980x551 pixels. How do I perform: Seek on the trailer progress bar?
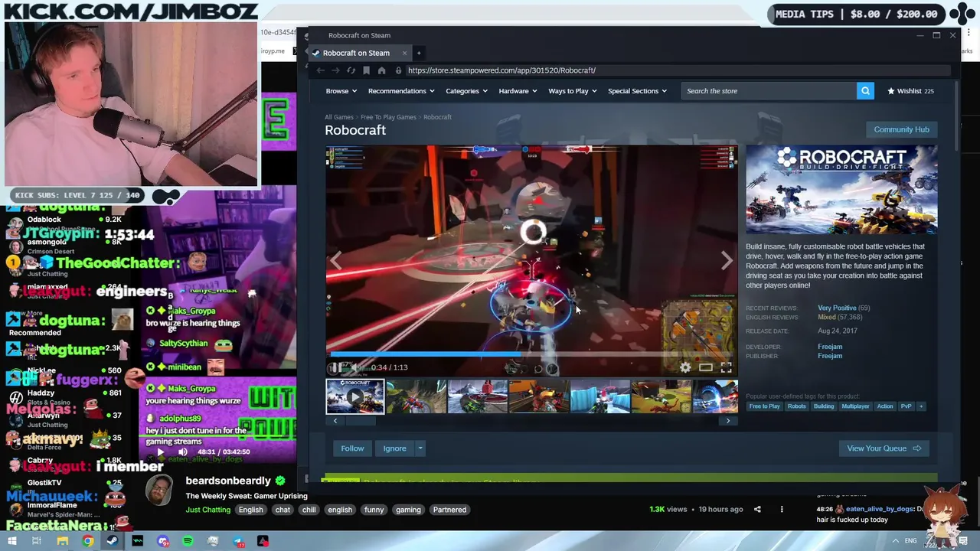pyautogui.click(x=532, y=354)
